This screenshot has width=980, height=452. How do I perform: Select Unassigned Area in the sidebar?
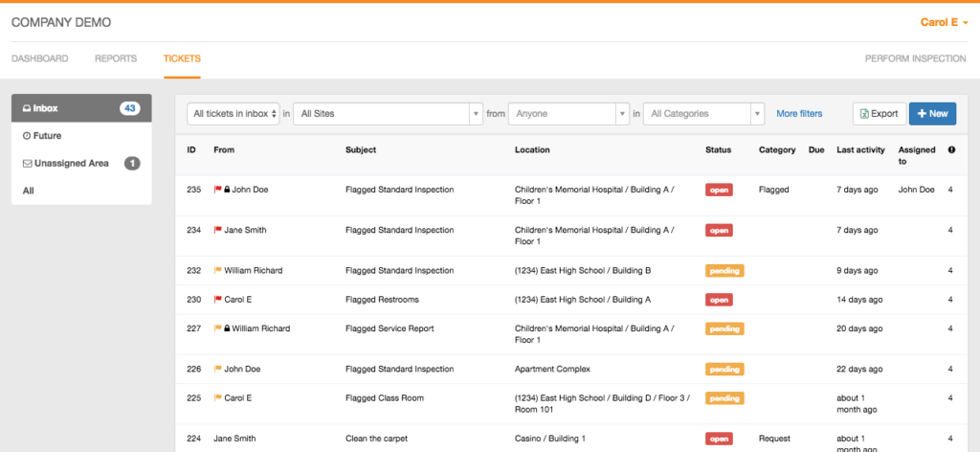pos(81,163)
